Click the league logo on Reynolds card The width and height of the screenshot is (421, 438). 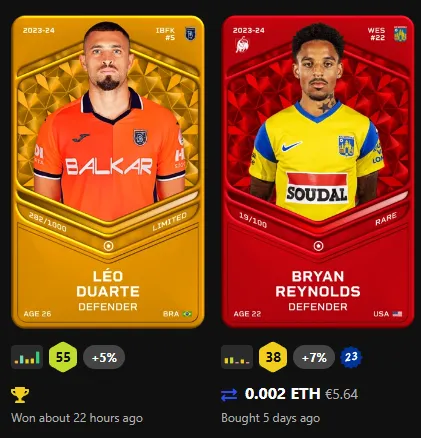pos(242,45)
